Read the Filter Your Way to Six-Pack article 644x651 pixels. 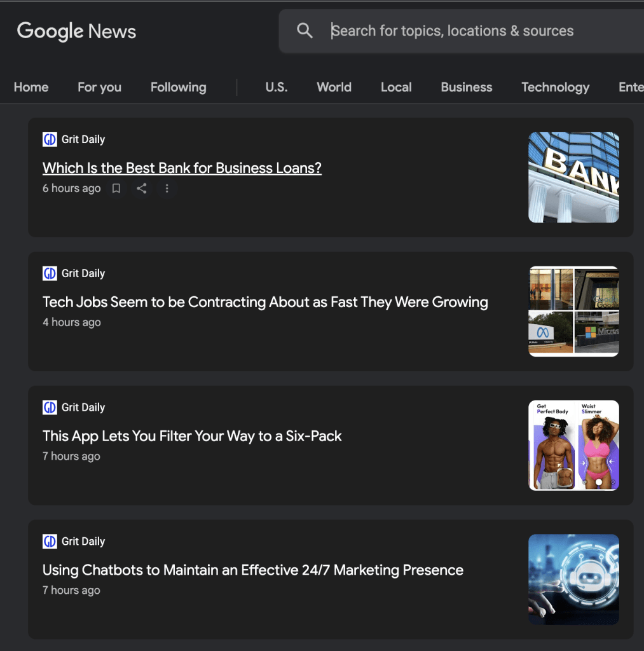pyautogui.click(x=192, y=436)
